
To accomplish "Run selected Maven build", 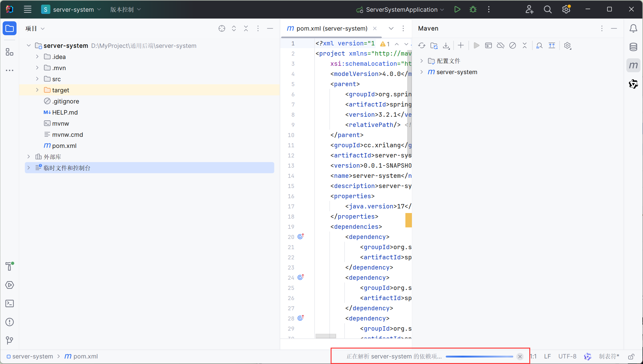I will (x=476, y=46).
